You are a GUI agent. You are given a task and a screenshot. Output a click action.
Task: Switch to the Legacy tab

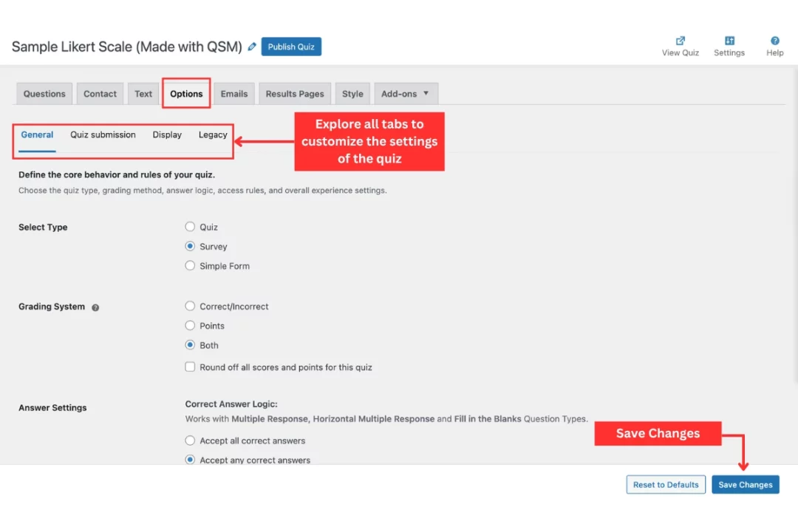click(213, 134)
